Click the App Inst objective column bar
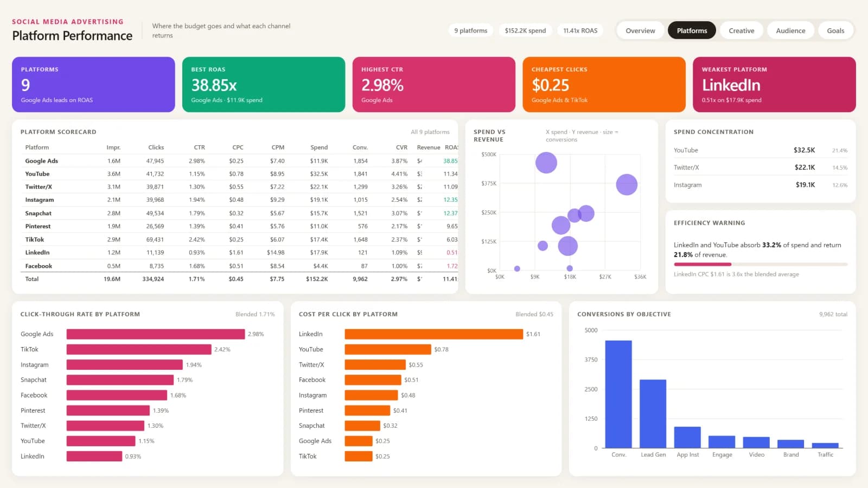 pyautogui.click(x=687, y=437)
